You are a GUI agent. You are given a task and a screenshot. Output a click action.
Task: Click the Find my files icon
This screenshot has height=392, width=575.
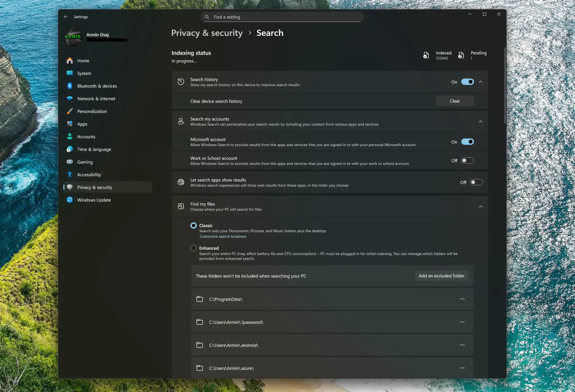click(x=181, y=206)
